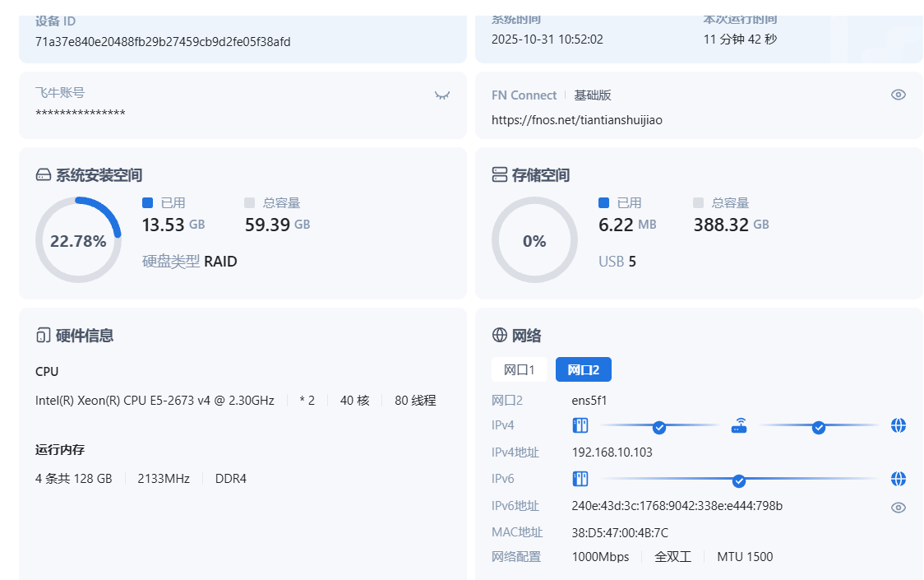Click the checkmark between NAS and router icons
This screenshot has height=580, width=924.
pyautogui.click(x=658, y=427)
